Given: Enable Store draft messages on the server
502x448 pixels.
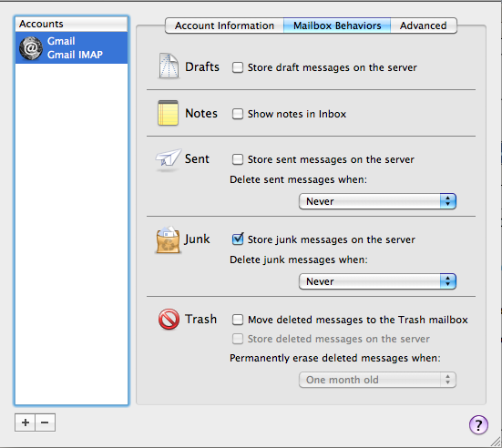Looking at the screenshot, I should point(238,67).
